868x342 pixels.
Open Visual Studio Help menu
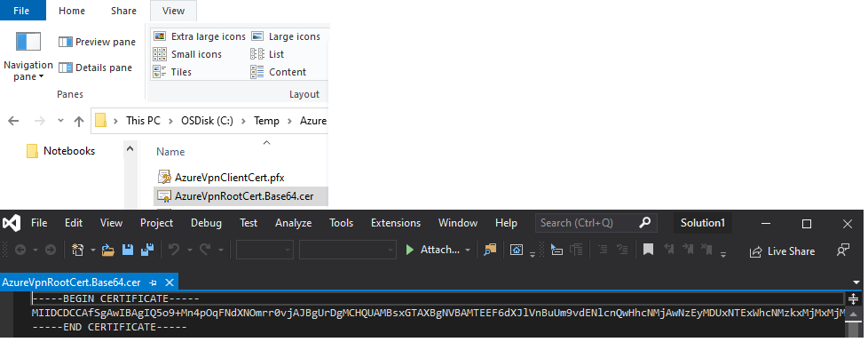[506, 223]
